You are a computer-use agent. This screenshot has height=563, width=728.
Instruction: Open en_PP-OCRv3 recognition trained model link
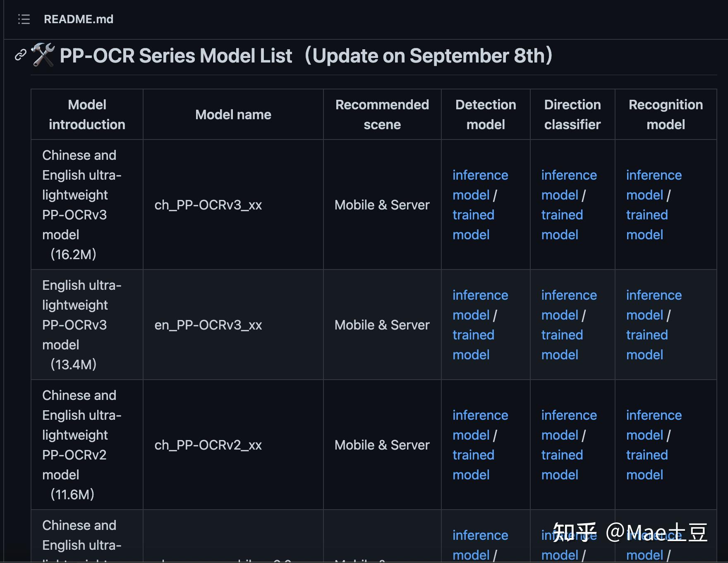[x=647, y=335]
